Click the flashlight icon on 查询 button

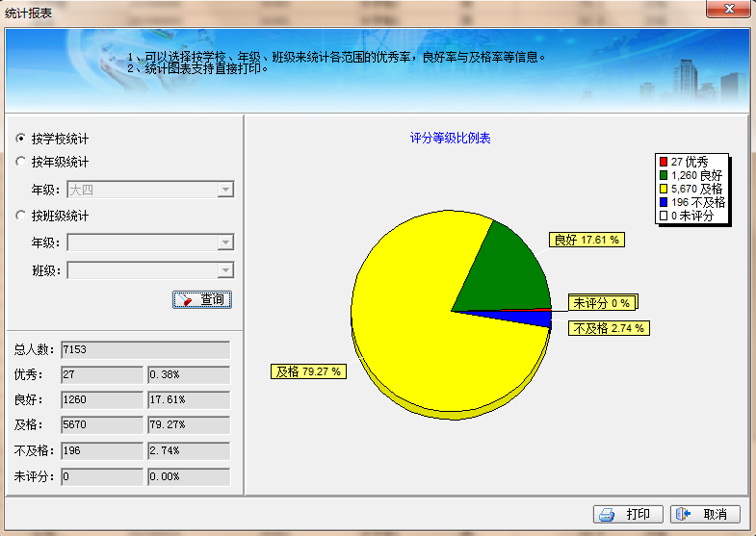pos(185,300)
